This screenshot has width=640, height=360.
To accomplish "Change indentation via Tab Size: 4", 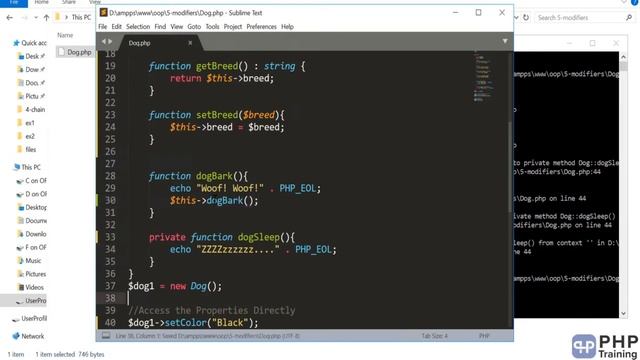I will tap(434, 336).
